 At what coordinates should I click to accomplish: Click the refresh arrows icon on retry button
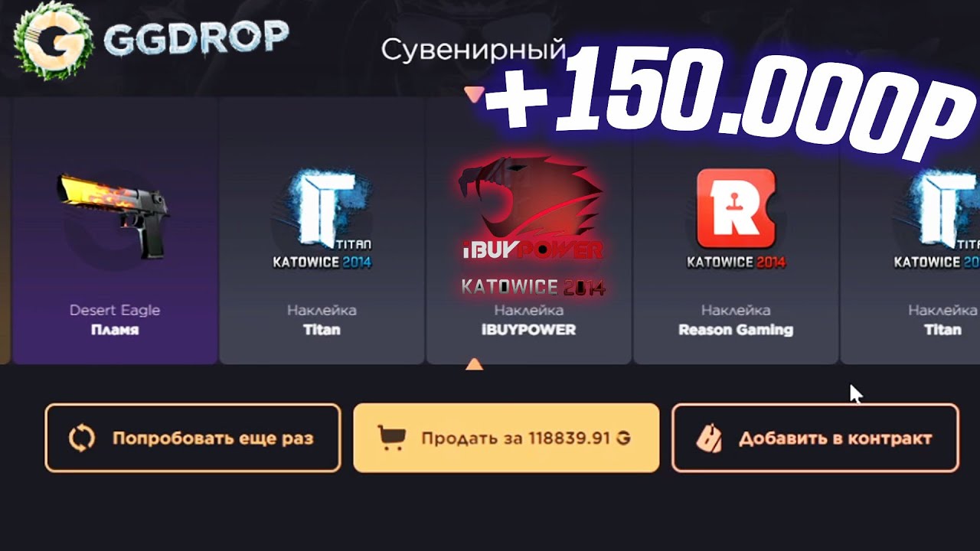(x=80, y=439)
